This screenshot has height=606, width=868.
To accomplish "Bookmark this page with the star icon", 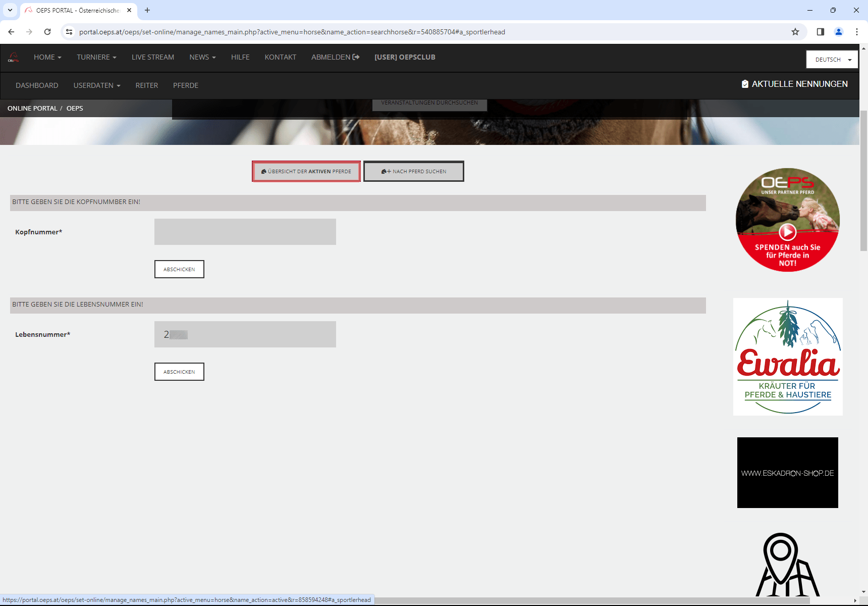I will 795,32.
